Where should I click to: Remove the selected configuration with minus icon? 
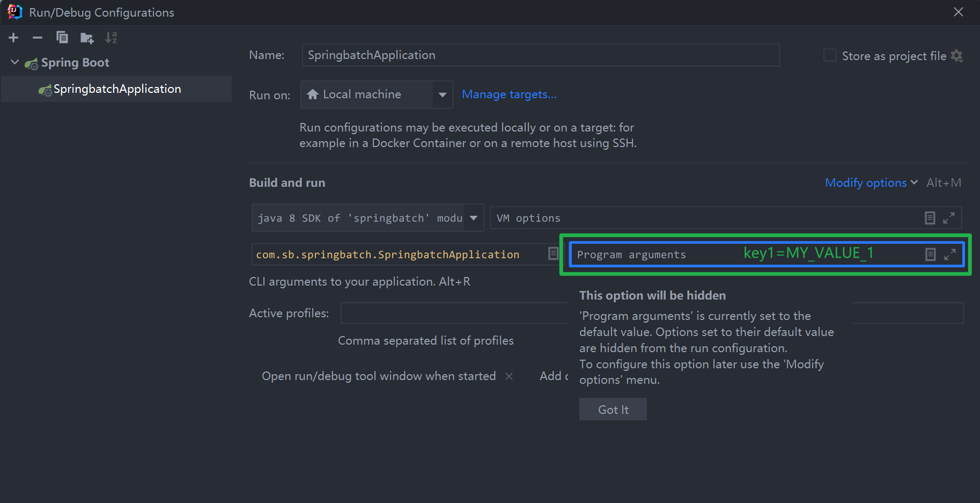[x=38, y=38]
